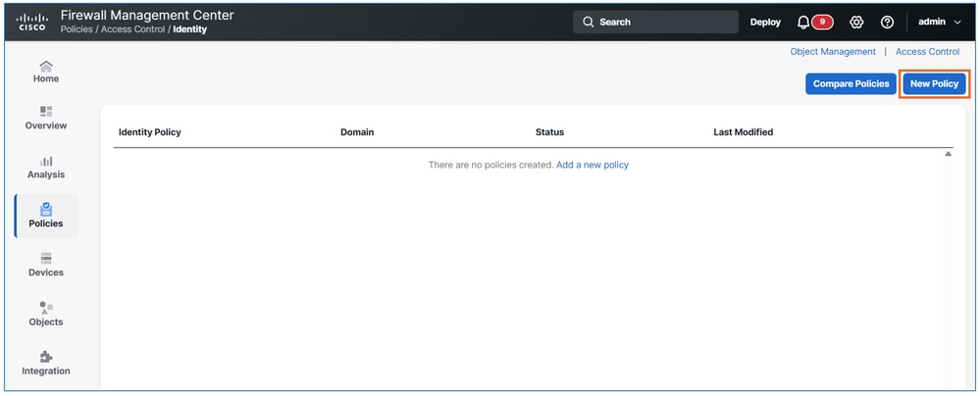Click the Compare Policies button
The image size is (980, 396).
coord(851,83)
